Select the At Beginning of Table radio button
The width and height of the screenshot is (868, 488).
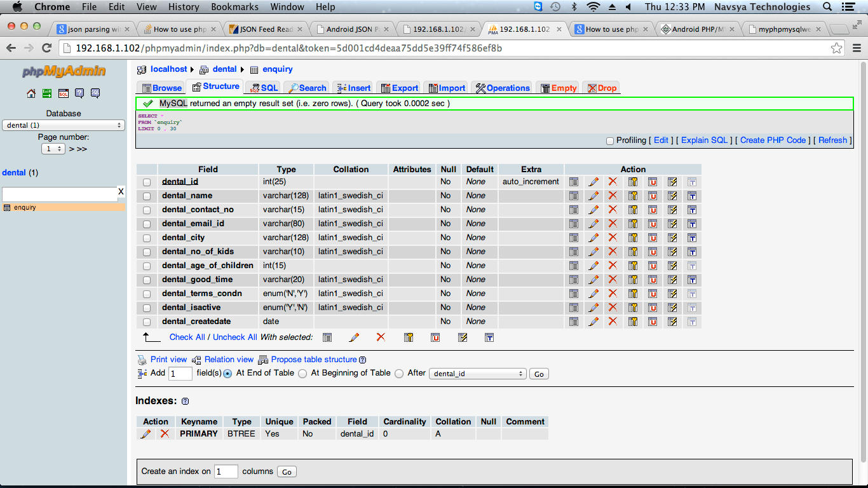[x=302, y=374]
